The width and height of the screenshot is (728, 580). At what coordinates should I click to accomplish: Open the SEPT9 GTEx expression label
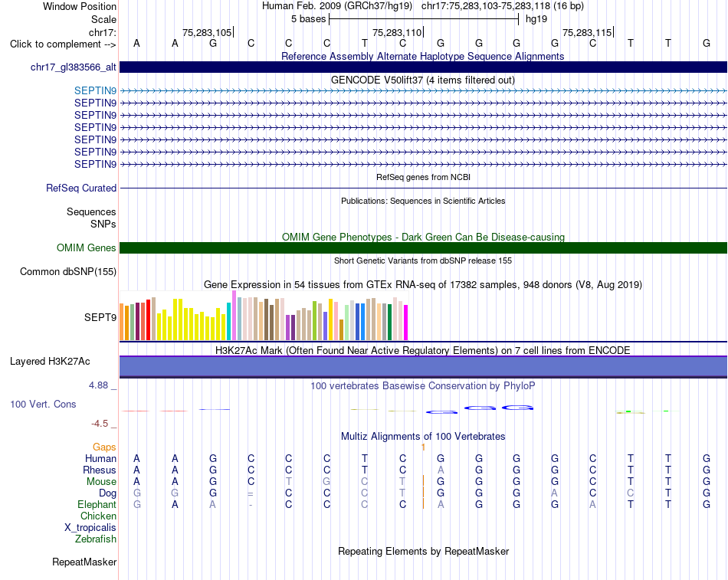coord(100,318)
